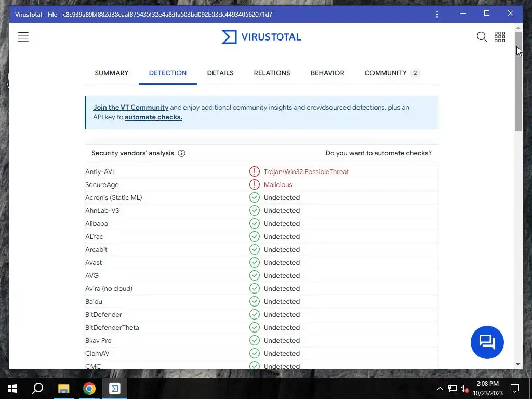Open the Windows Start menu
The image size is (532, 399).
pos(12,389)
